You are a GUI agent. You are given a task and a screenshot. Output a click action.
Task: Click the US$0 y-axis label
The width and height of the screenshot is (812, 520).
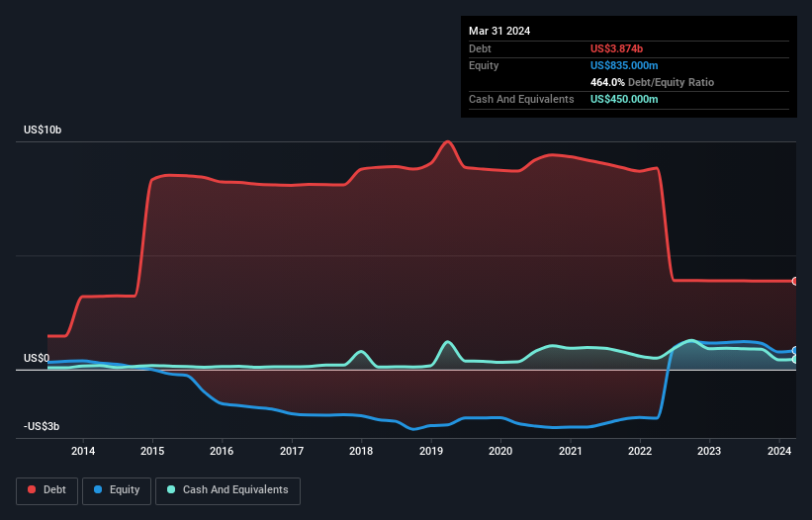37,359
